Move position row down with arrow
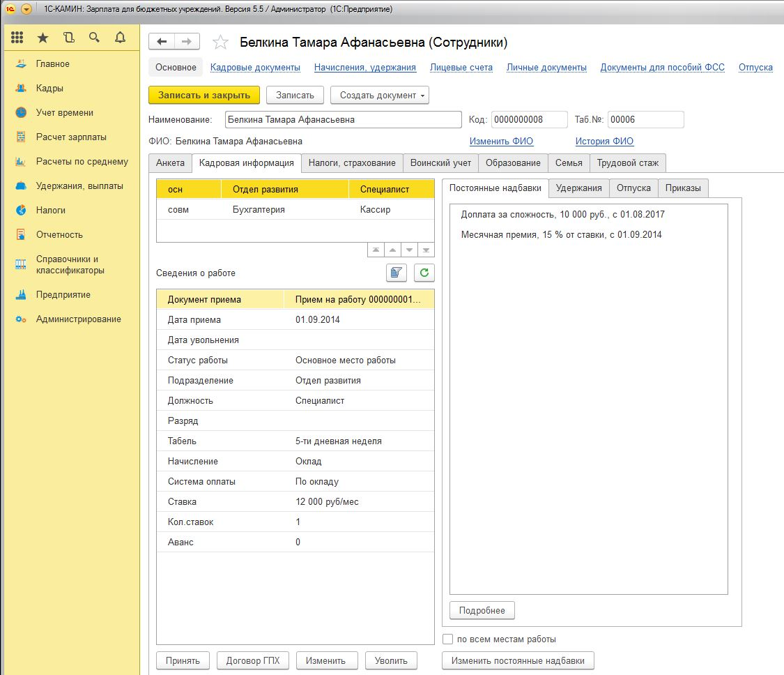The height and width of the screenshot is (675, 784). 410,250
